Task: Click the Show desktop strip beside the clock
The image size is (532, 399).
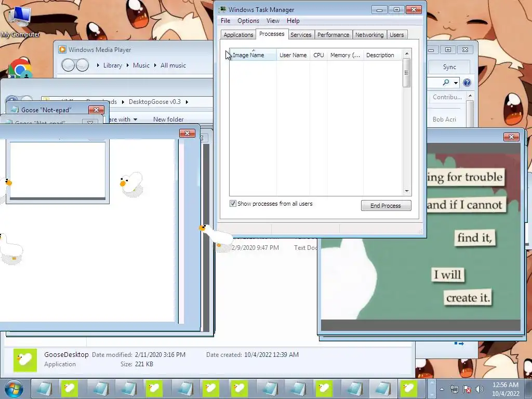Action: [x=529, y=389]
